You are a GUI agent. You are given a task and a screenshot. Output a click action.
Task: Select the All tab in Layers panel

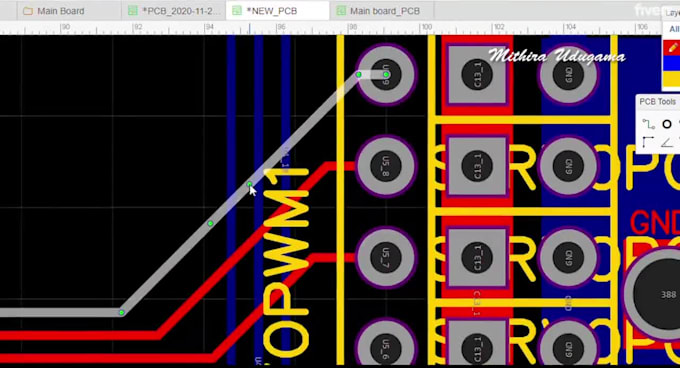[x=674, y=29]
